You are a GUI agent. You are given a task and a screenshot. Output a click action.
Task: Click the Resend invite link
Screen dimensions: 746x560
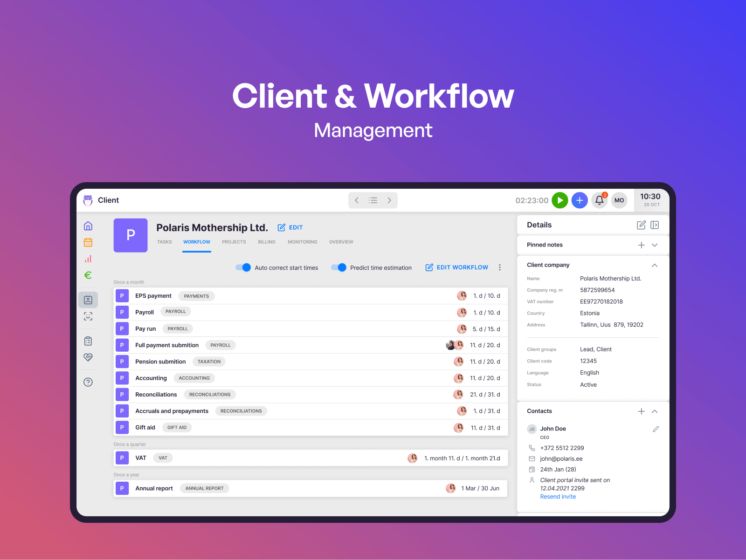(558, 496)
